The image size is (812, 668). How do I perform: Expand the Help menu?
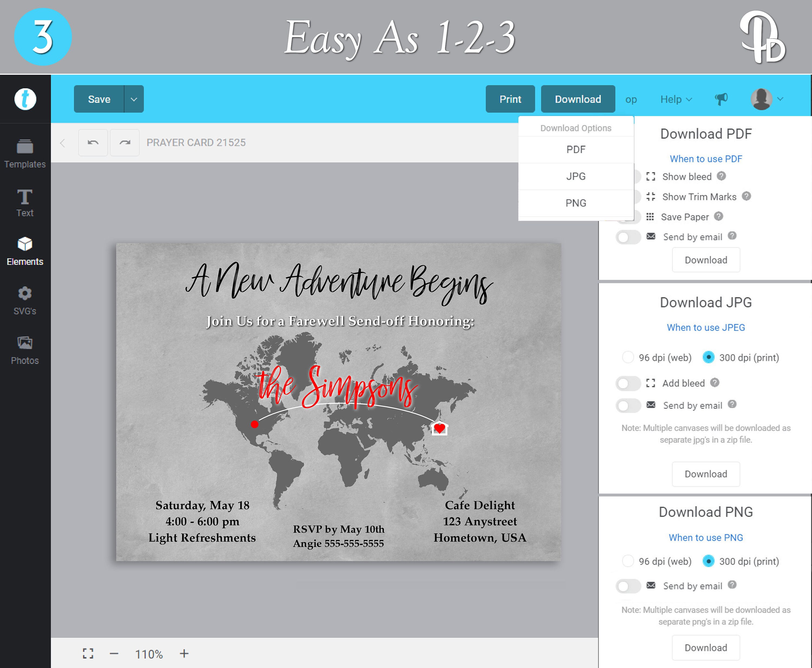[676, 99]
